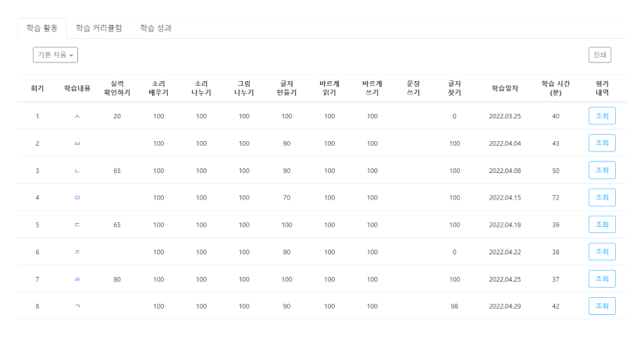This screenshot has width=644, height=347.
Task: View 조회 details for 2022.04.04 session
Action: point(602,143)
